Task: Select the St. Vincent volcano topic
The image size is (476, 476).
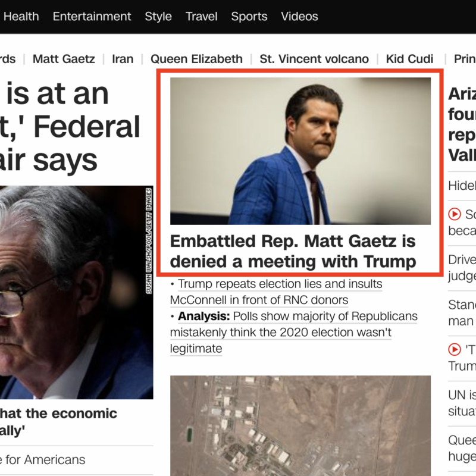Action: point(314,59)
